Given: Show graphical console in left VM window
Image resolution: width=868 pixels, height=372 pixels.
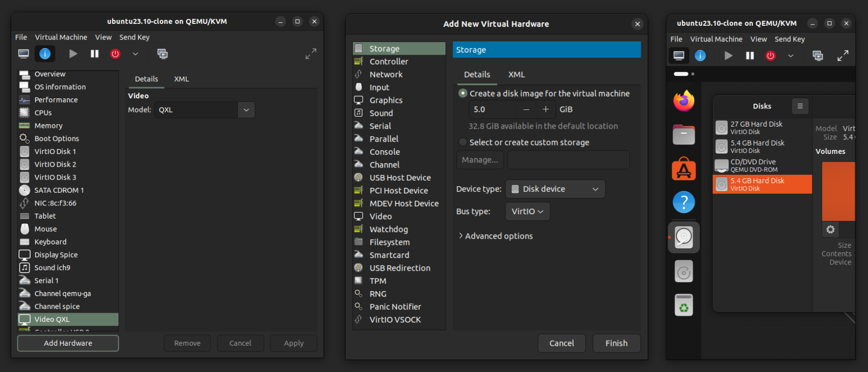Looking at the screenshot, I should 23,54.
